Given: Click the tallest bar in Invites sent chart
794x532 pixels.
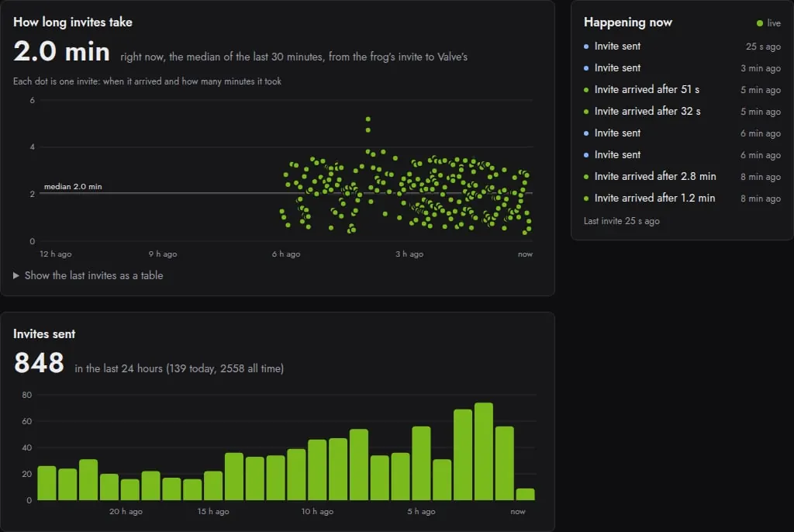Looking at the screenshot, I should (484, 451).
